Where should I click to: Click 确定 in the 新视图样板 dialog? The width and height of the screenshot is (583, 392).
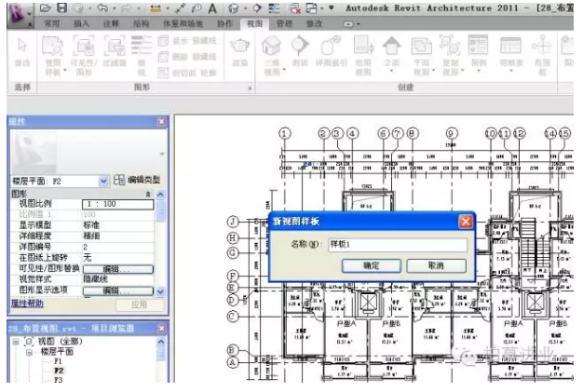point(371,265)
